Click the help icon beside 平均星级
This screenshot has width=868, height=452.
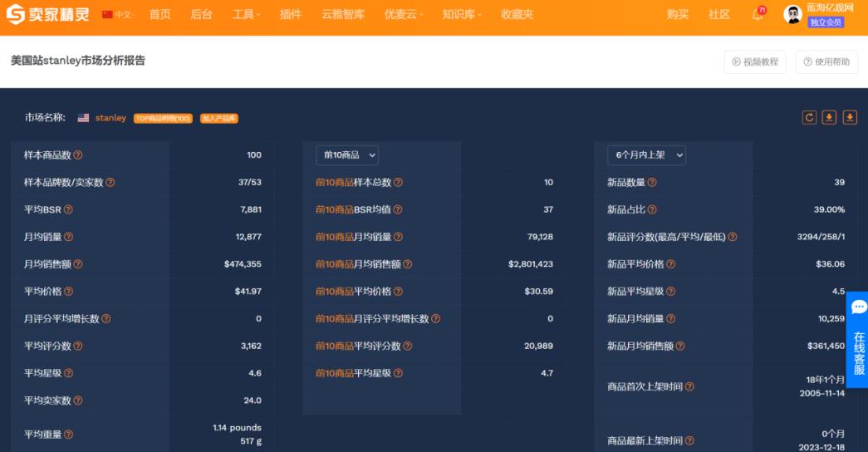[69, 373]
